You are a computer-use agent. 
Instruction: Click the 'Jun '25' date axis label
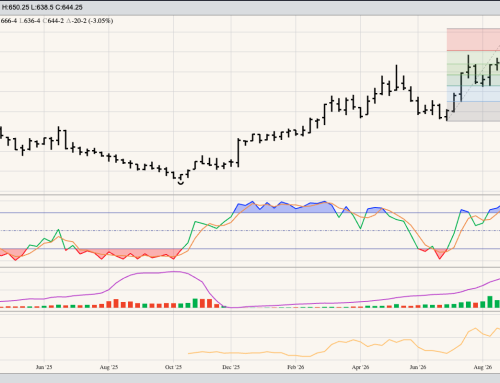tap(44, 367)
